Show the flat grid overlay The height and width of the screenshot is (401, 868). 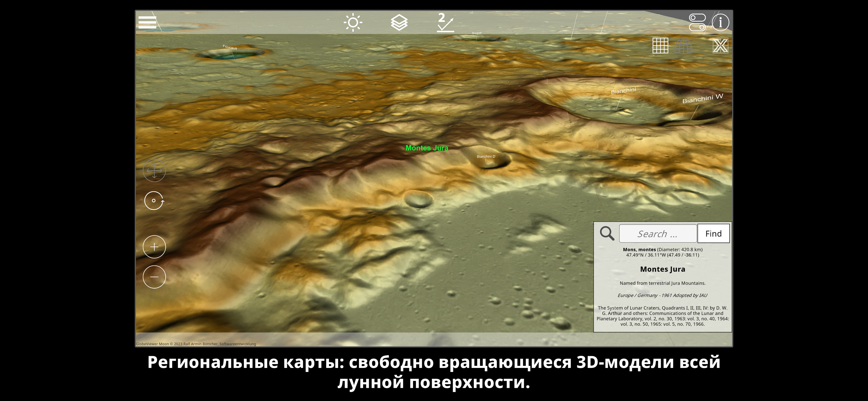[660, 46]
